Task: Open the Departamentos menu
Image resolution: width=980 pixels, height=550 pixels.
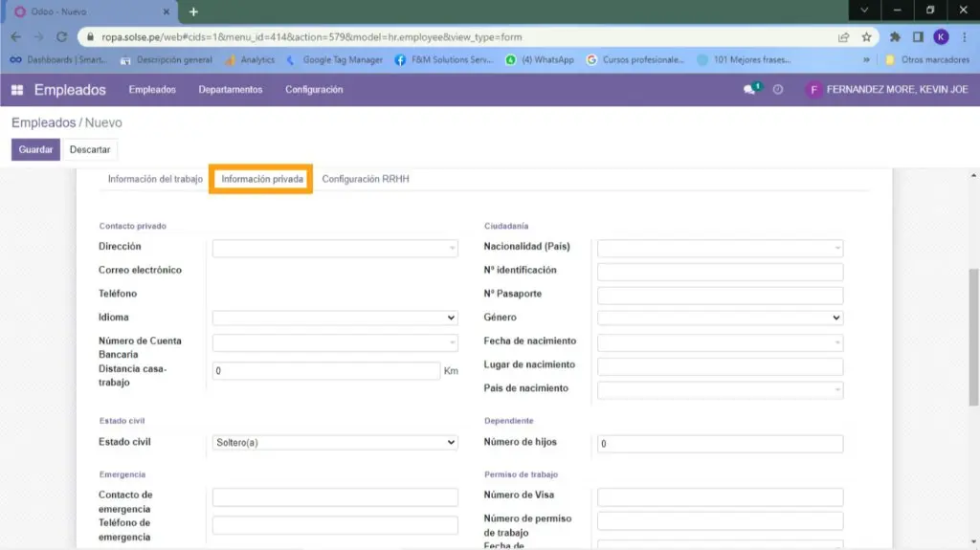Action: [x=230, y=90]
